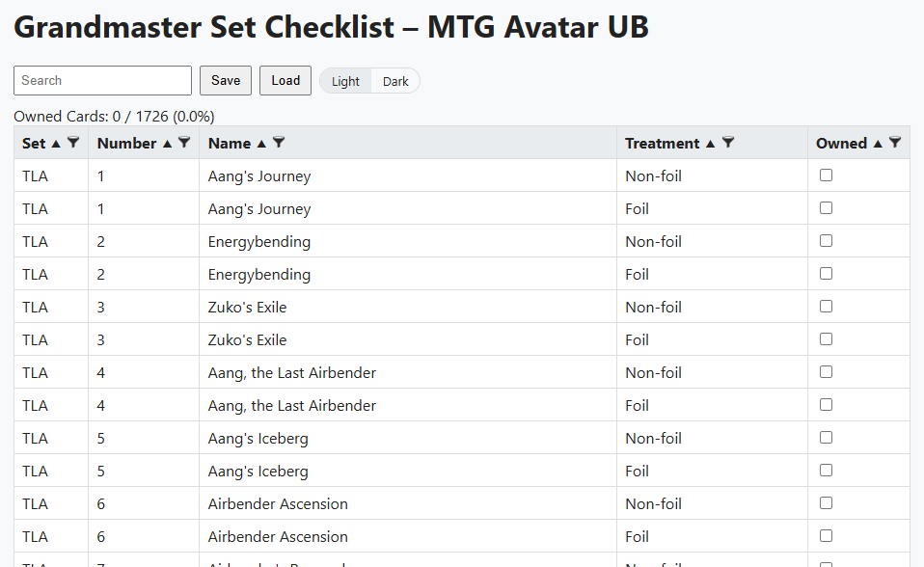This screenshot has width=924, height=567.
Task: Open the filter icon on the Number column
Action: 183,143
